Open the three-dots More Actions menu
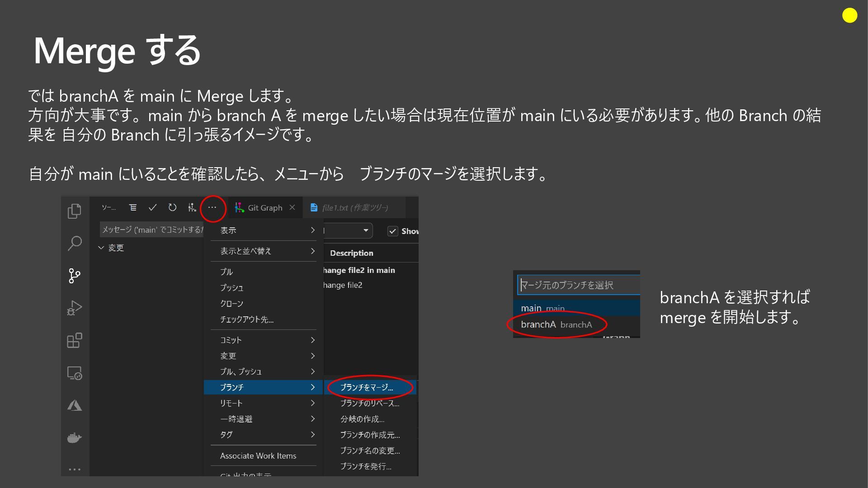Image resolution: width=868 pixels, height=488 pixels. click(x=212, y=207)
